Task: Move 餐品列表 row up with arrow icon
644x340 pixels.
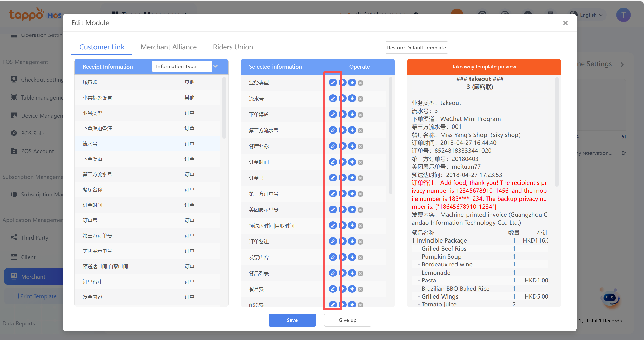Action: coord(343,273)
